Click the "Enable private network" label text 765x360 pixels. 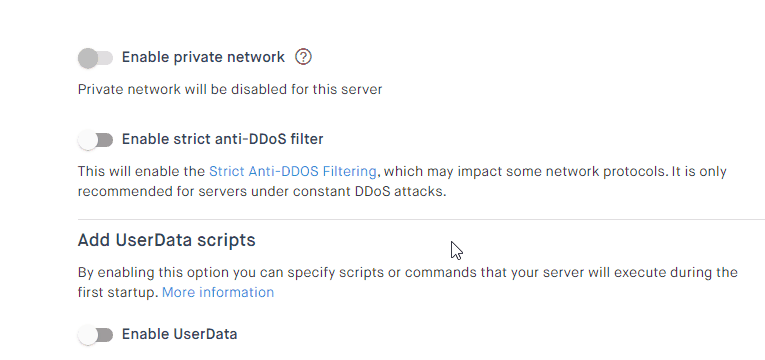203,57
